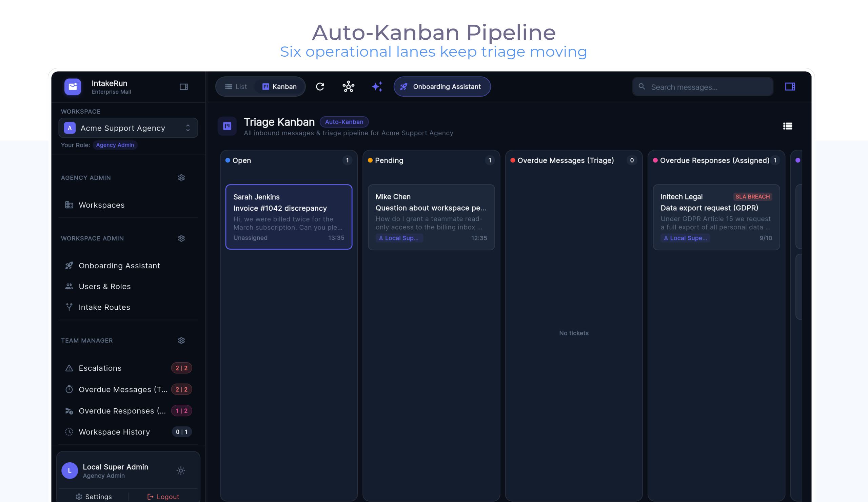Click the Auto-Kanban badge
Screen dimensions: 868x502
(344, 122)
